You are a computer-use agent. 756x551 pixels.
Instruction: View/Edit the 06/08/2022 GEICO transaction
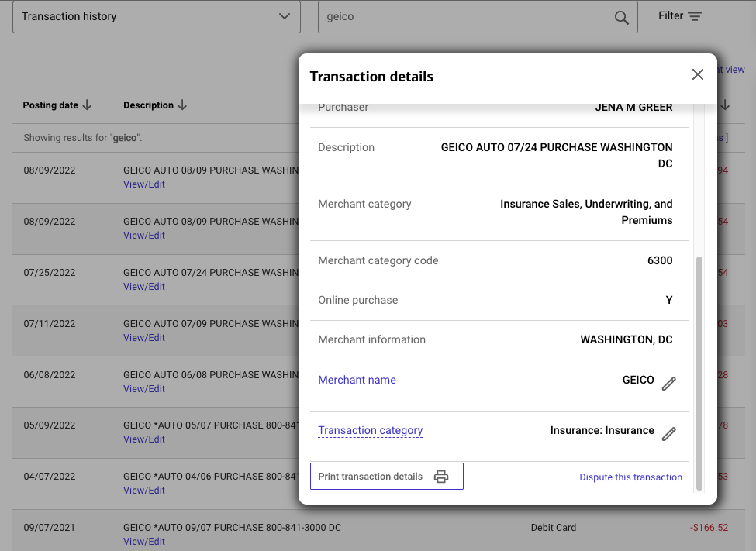coord(144,389)
